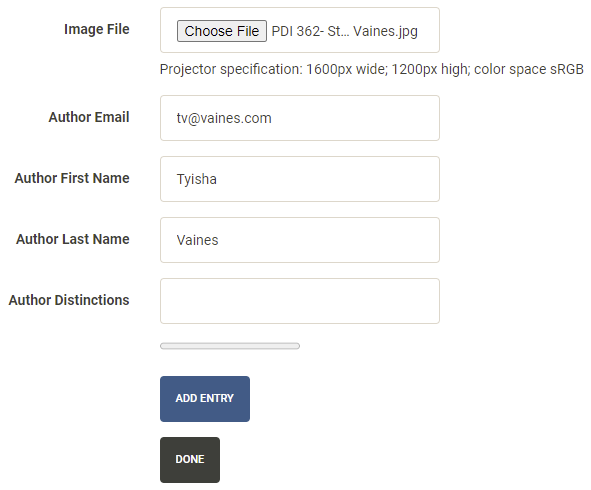The image size is (591, 490).
Task: Click the empty Author Distinctions field
Action: point(300,301)
